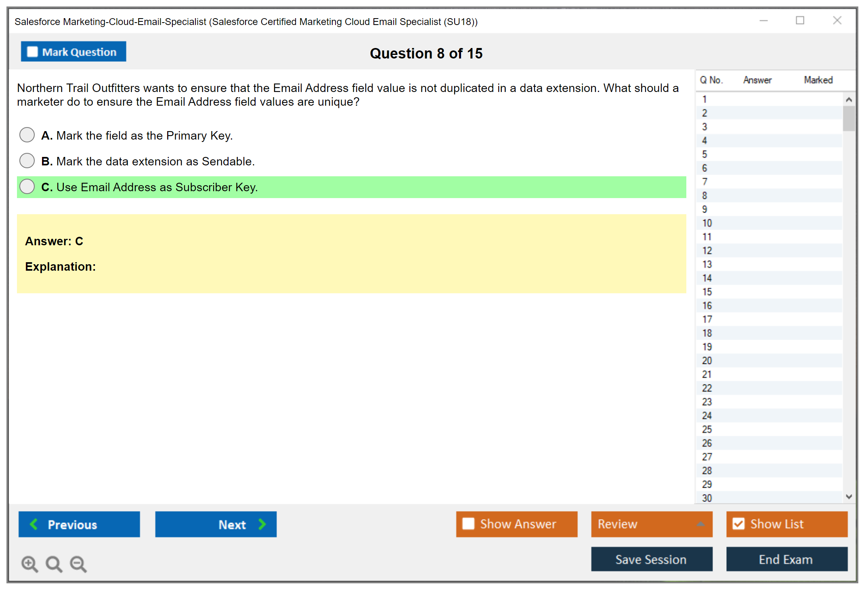
Task: Choose option C, Subscriber Key radio button
Action: coord(27,186)
